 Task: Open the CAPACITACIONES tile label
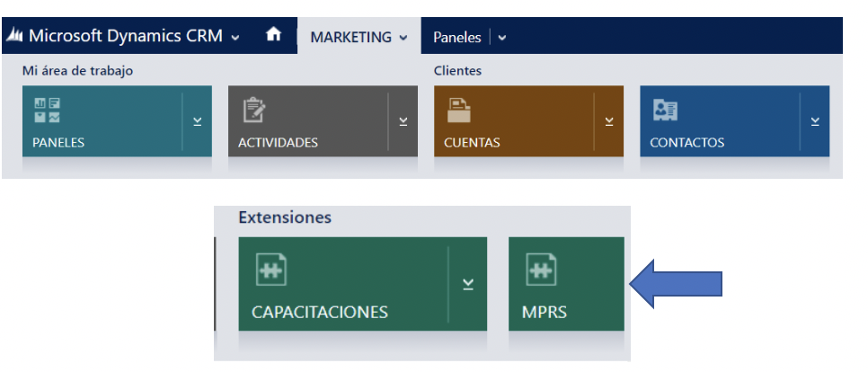coord(320,313)
